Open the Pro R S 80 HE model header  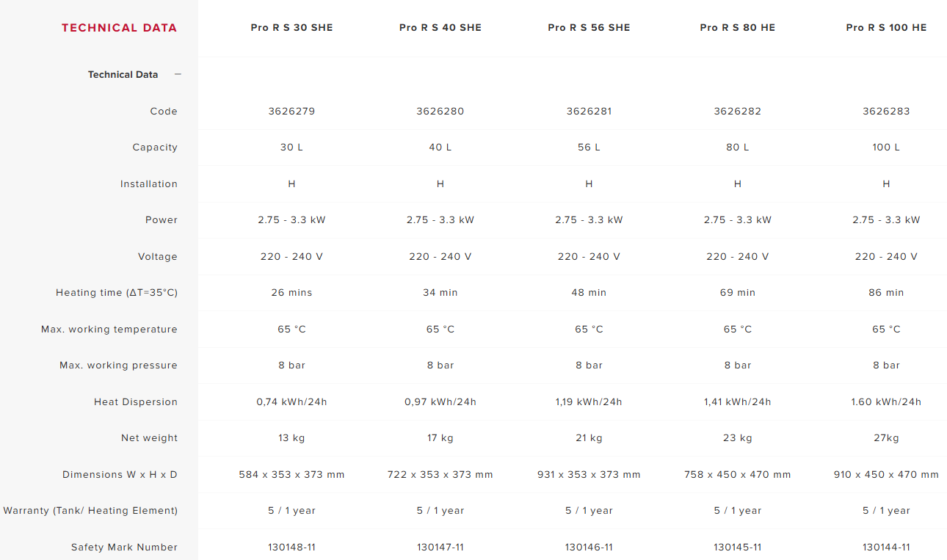(x=738, y=28)
